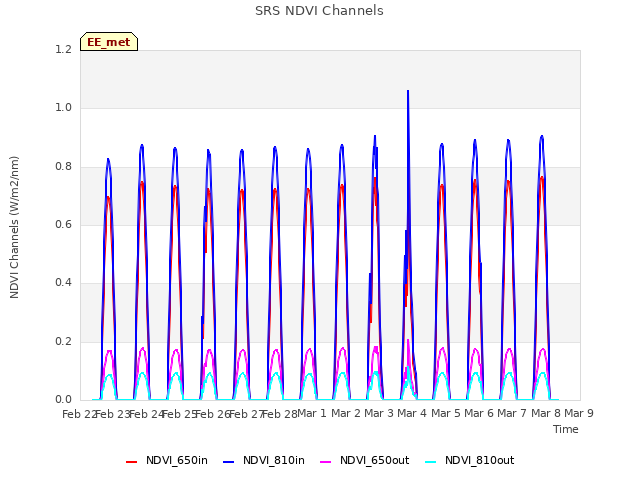Click the y-axis tick label 0.6

tap(63, 224)
